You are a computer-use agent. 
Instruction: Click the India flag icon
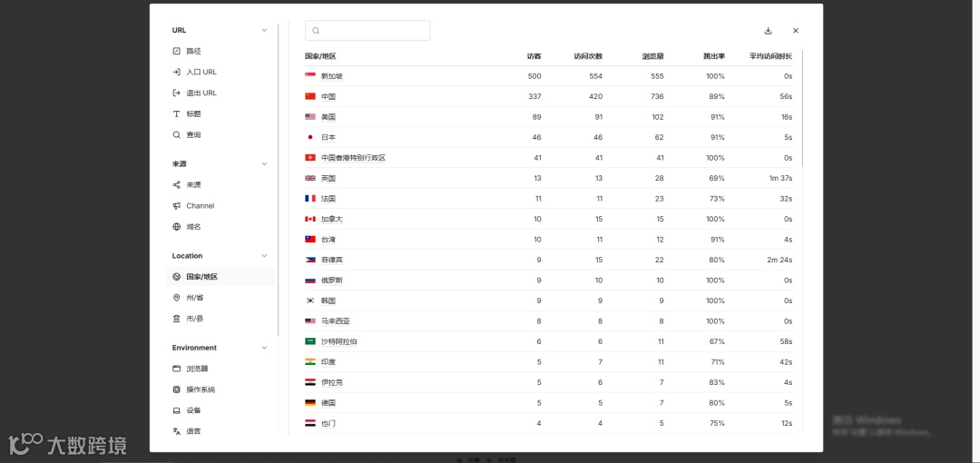click(x=310, y=361)
